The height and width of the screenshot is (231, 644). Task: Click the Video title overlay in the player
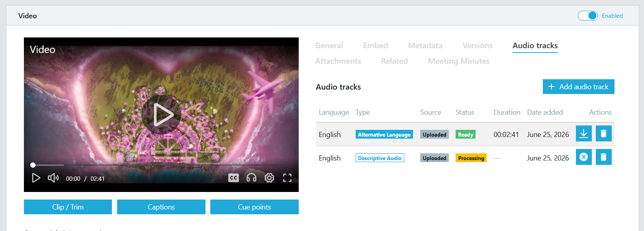pyautogui.click(x=43, y=49)
